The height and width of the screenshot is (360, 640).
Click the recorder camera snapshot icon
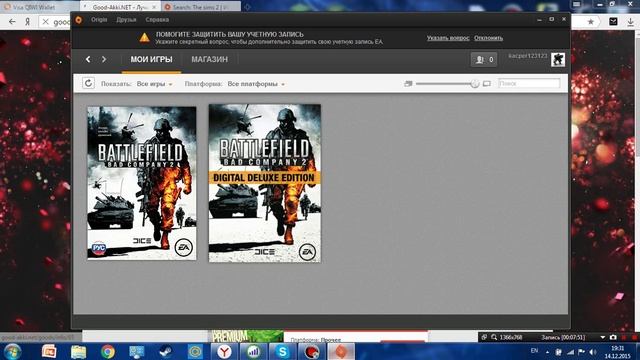coord(613,337)
